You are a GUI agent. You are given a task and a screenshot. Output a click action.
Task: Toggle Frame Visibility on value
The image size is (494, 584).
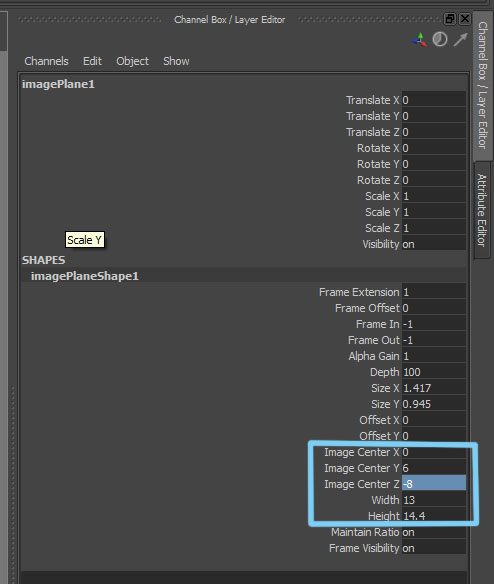(434, 548)
